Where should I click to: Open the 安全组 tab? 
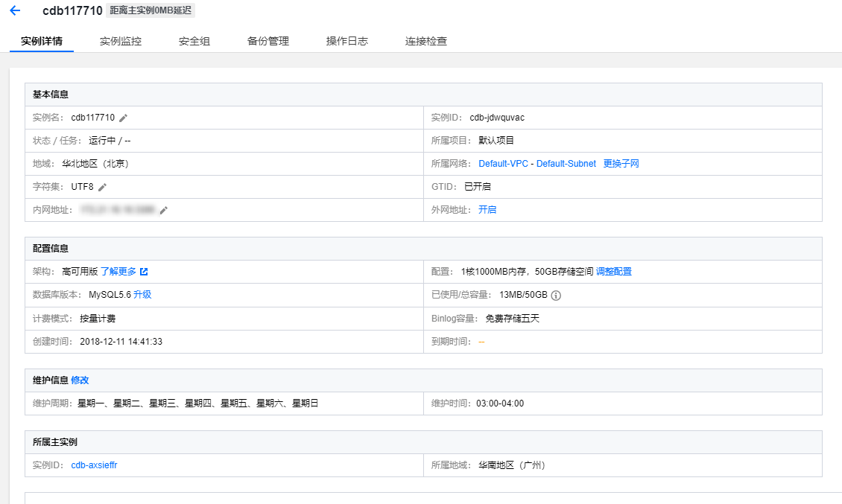pyautogui.click(x=194, y=41)
